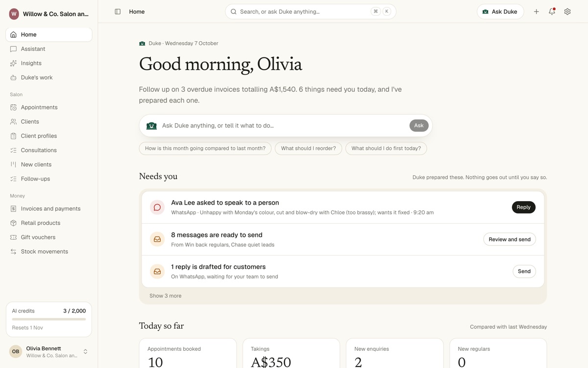This screenshot has width=588, height=368.
Task: Go to Appointments in the sidebar
Action: coord(49,107)
